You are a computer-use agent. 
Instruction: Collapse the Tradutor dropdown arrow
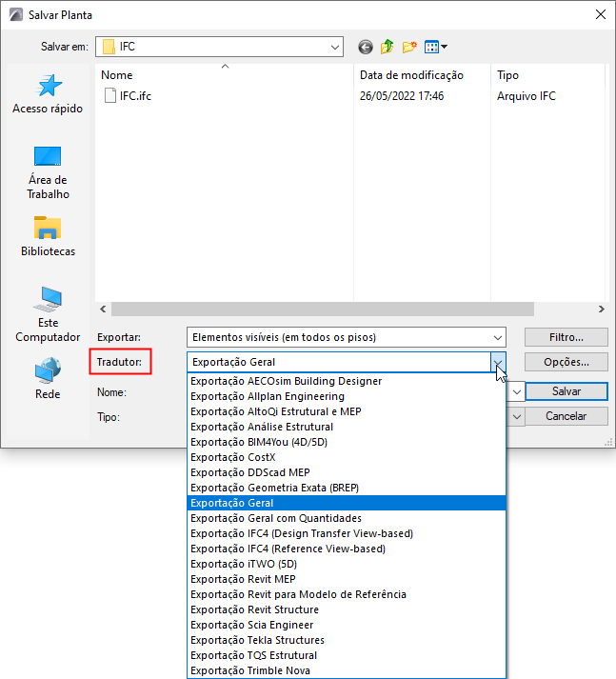click(x=498, y=362)
